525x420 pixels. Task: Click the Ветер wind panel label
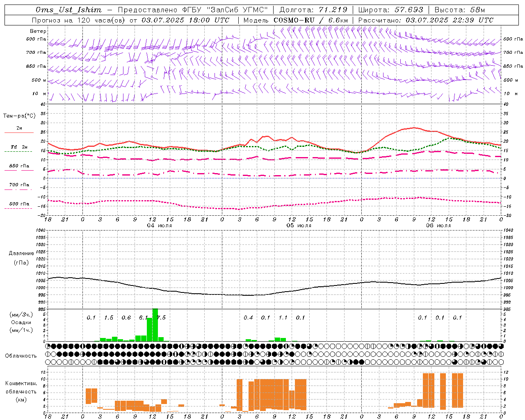click(x=38, y=31)
